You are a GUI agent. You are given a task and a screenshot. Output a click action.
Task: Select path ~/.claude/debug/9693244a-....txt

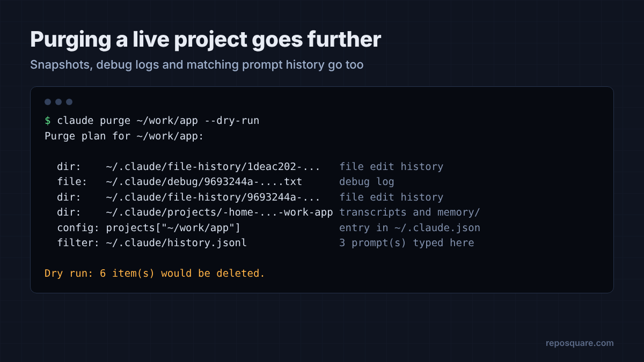pyautogui.click(x=204, y=182)
